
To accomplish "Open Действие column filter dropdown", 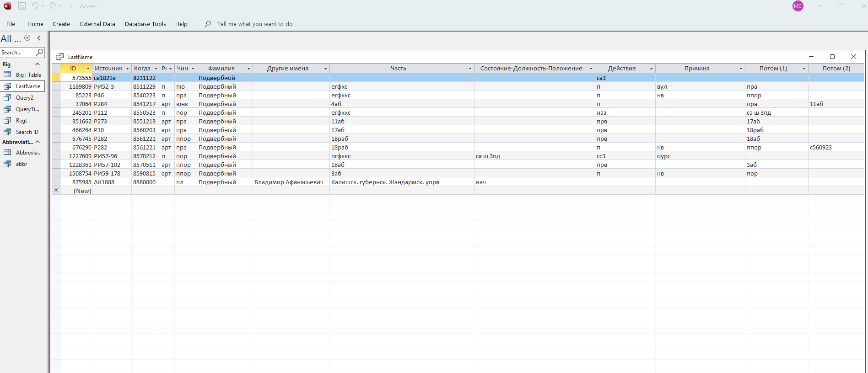I will [651, 69].
